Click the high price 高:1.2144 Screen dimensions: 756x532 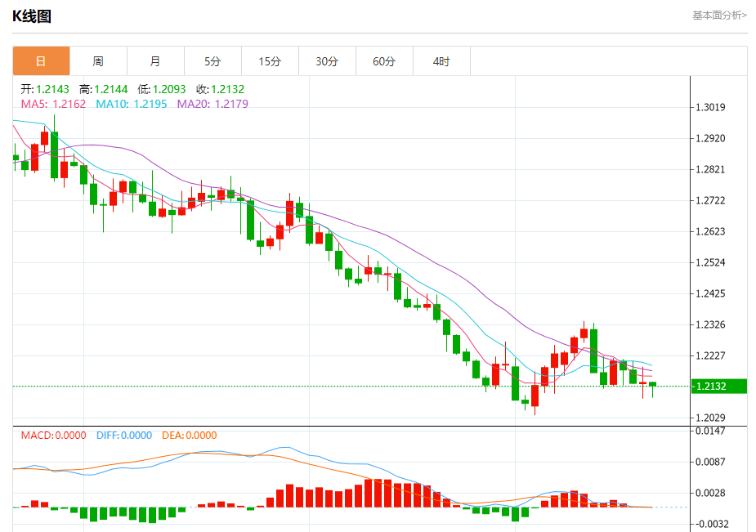coord(104,89)
